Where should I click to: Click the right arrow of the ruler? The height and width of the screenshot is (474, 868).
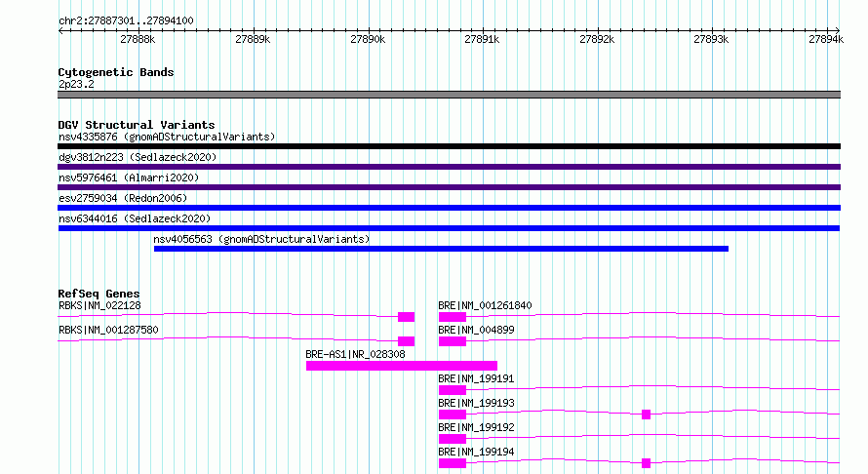tap(837, 30)
